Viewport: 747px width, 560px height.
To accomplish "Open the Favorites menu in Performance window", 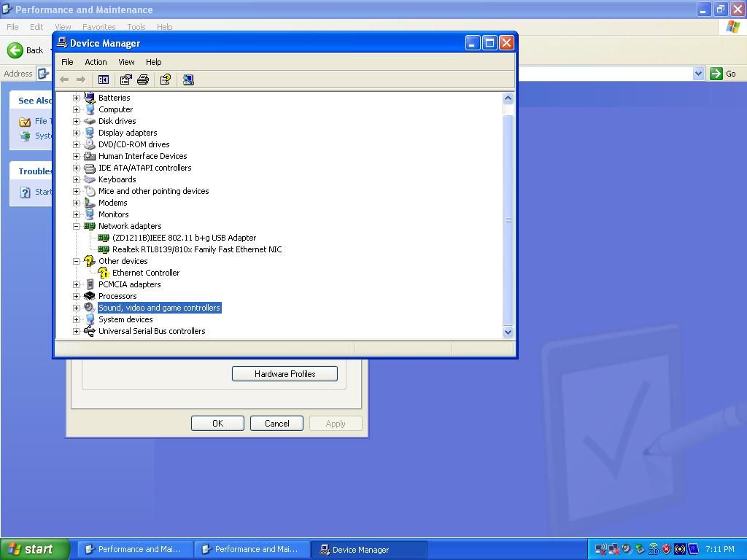I will (x=98, y=27).
